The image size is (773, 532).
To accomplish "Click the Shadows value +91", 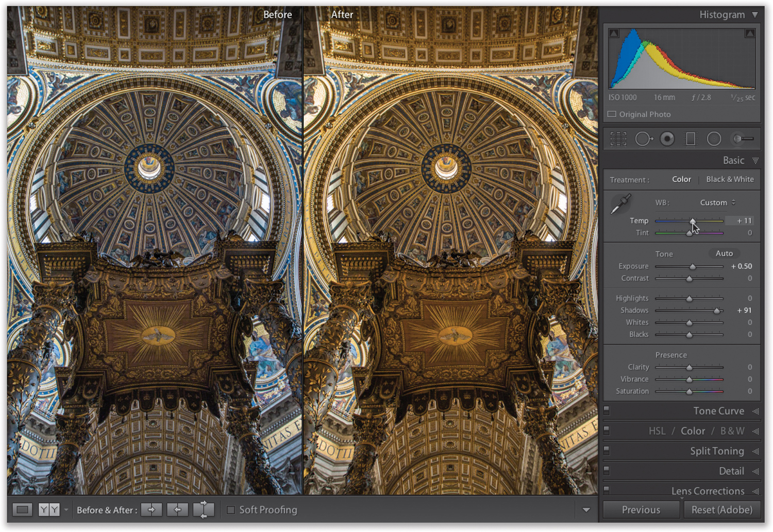I will (744, 310).
